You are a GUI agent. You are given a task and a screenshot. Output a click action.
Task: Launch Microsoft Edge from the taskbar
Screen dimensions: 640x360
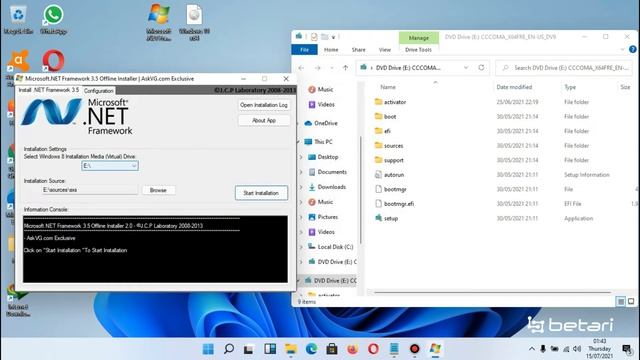[x=311, y=349]
